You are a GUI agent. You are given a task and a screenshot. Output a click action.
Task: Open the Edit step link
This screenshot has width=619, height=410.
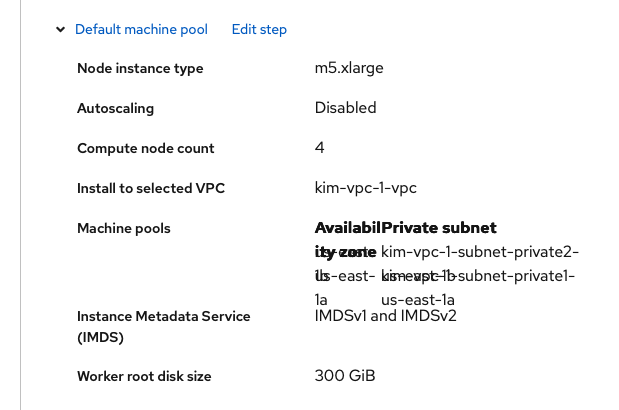click(259, 30)
